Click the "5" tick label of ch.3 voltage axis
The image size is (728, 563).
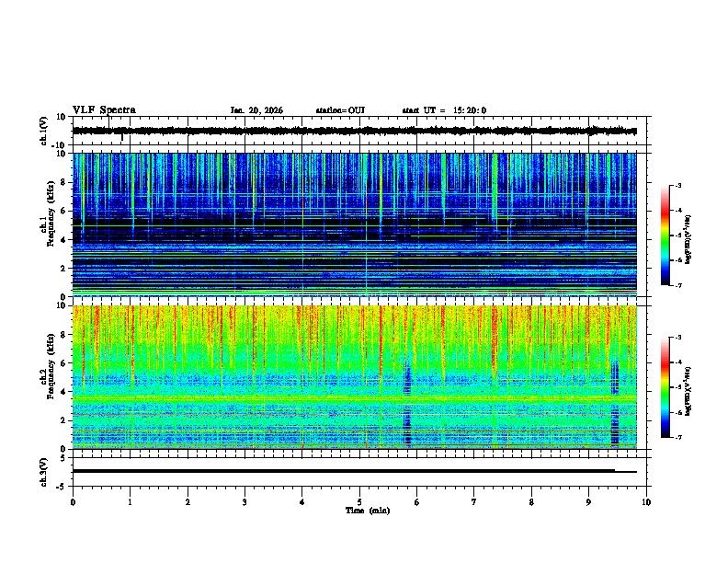pos(64,458)
